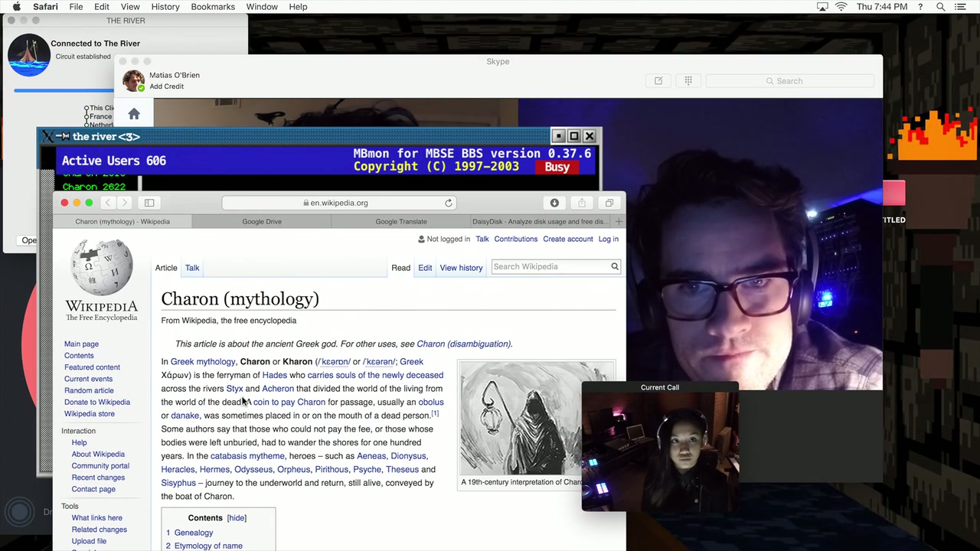Viewport: 980px width, 551px height.
Task: Reload the Wikipedia page
Action: click(x=449, y=203)
